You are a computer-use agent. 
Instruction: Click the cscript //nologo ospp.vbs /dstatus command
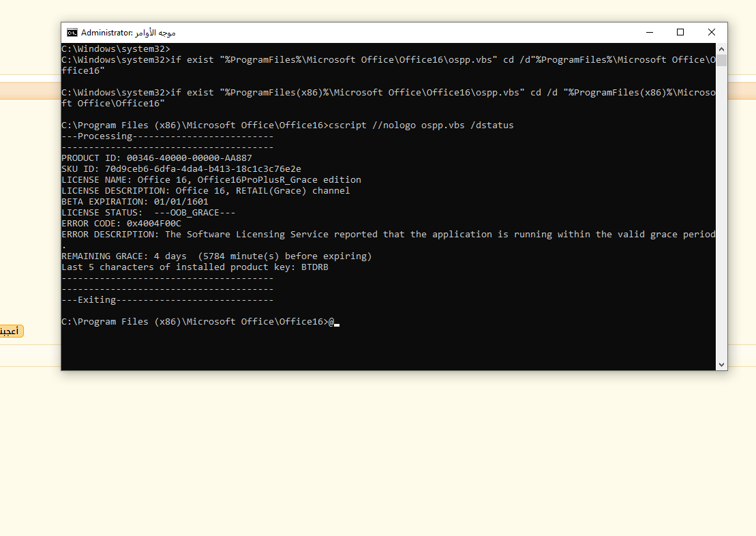coord(421,125)
